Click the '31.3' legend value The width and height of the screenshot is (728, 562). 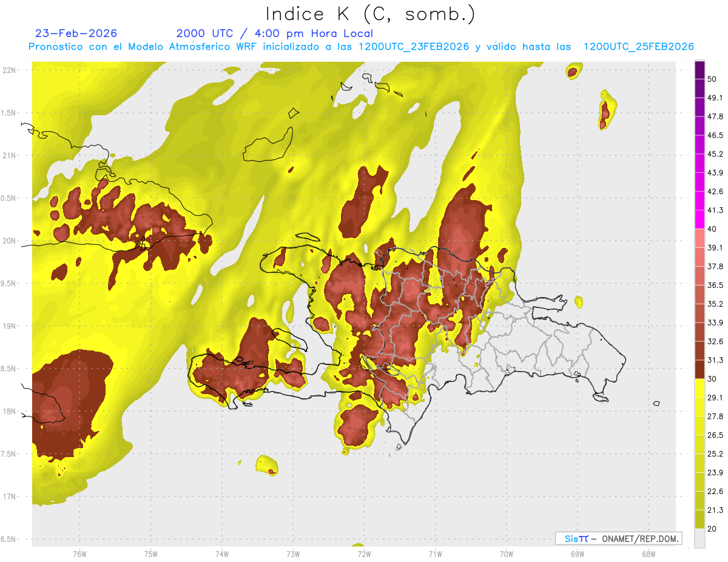point(715,360)
